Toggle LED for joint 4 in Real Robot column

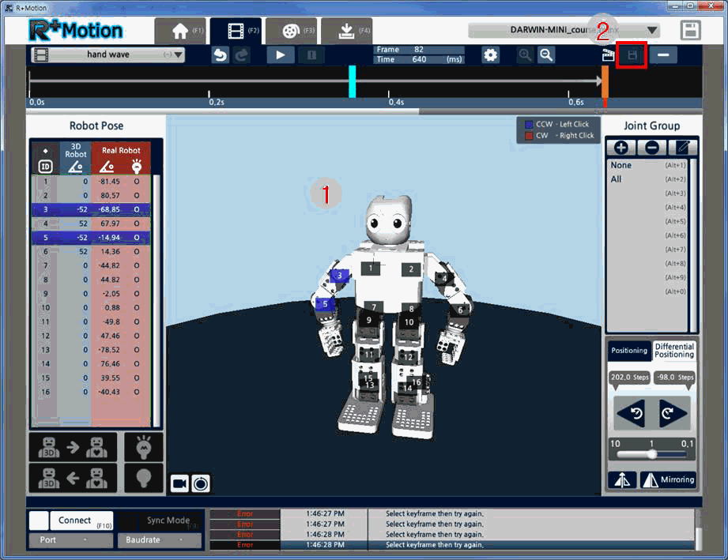click(x=137, y=224)
